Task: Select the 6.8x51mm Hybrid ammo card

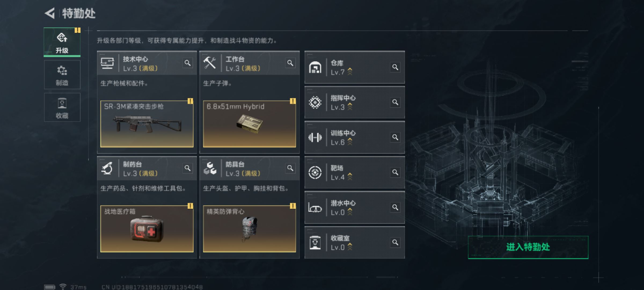Action: pos(249,124)
